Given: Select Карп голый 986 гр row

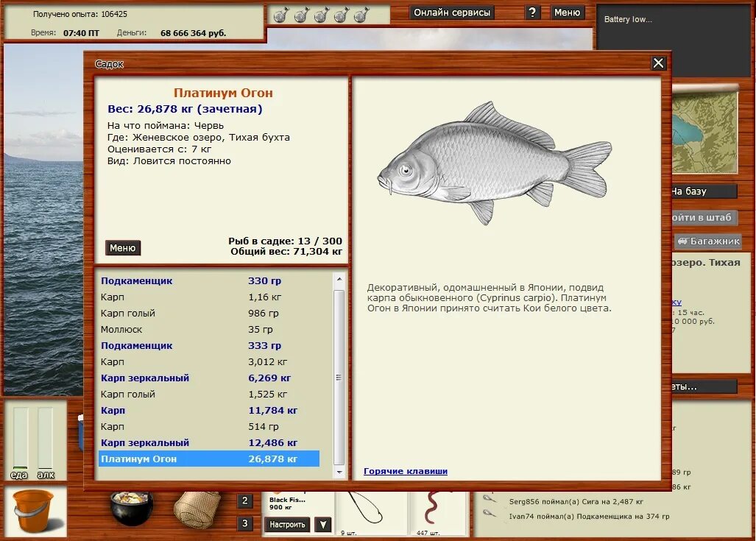Looking at the screenshot, I should pyautogui.click(x=209, y=313).
